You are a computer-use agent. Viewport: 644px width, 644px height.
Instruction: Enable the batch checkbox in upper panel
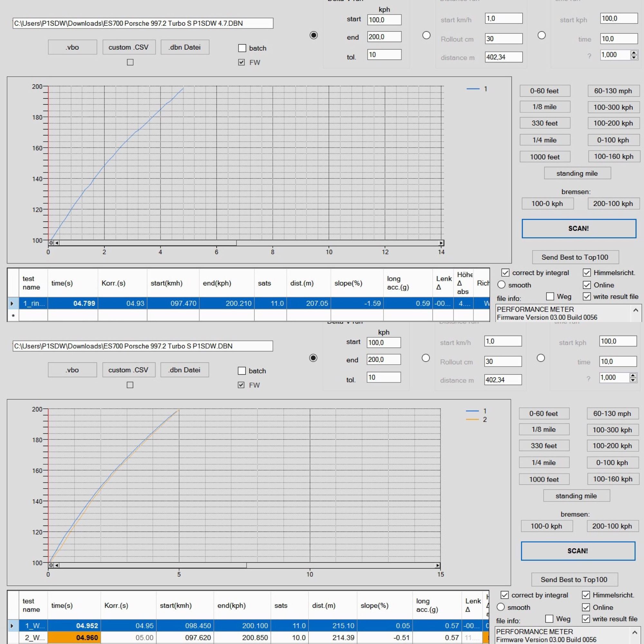coord(242,48)
